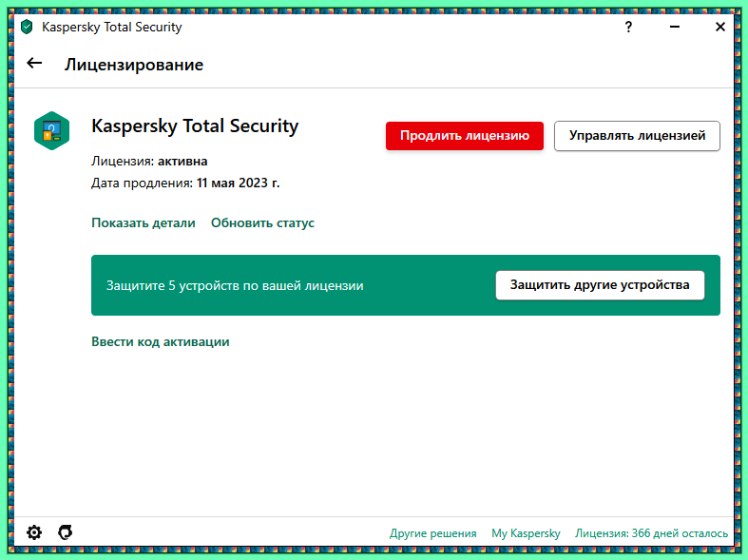Open the Другие решения link

(x=432, y=533)
